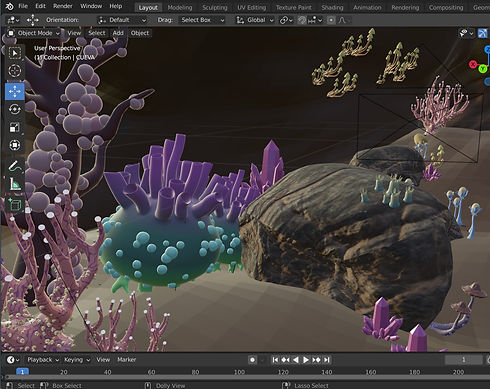Select the Add Cube tool
Screen dimensions: 490x389
(15, 204)
